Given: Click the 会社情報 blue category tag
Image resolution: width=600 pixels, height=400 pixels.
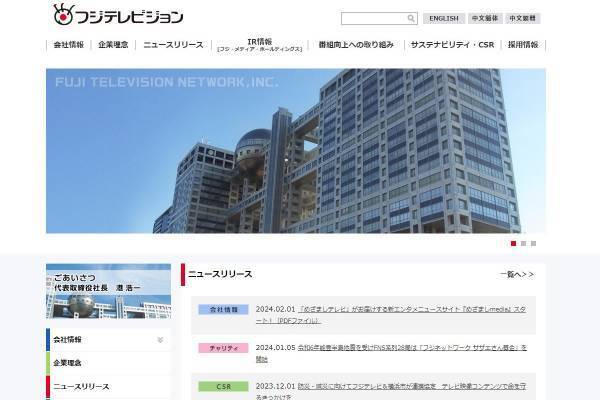Looking at the screenshot, I should (x=223, y=309).
